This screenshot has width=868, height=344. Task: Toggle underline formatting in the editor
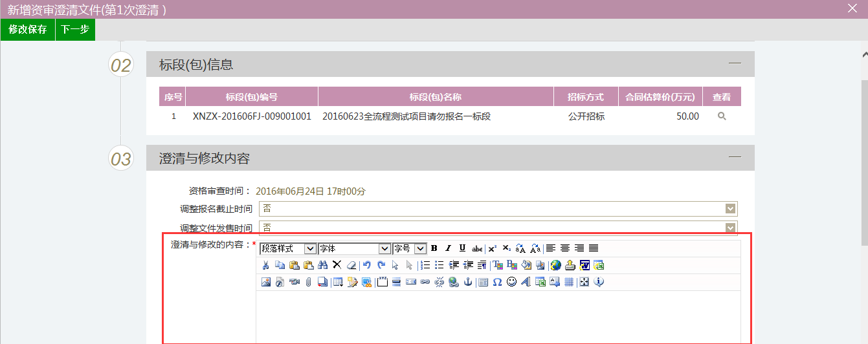[462, 248]
